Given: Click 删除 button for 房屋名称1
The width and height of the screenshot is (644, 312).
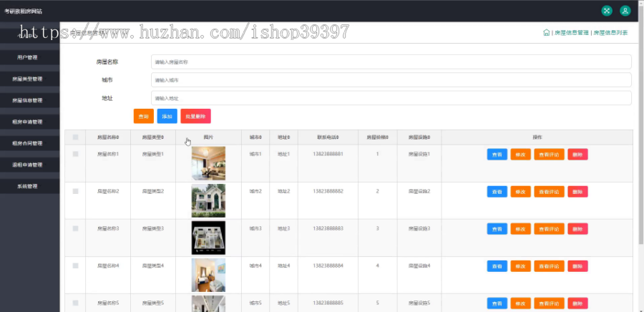Looking at the screenshot, I should click(x=577, y=155).
